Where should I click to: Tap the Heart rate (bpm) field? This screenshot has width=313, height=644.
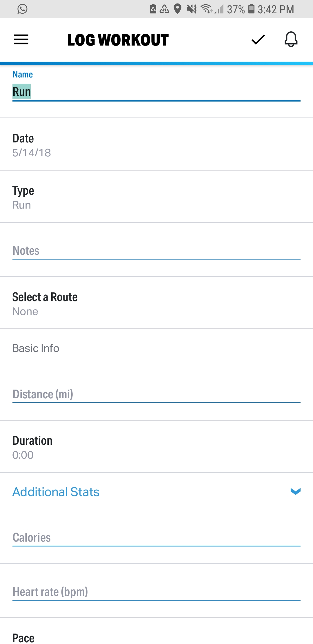(156, 592)
